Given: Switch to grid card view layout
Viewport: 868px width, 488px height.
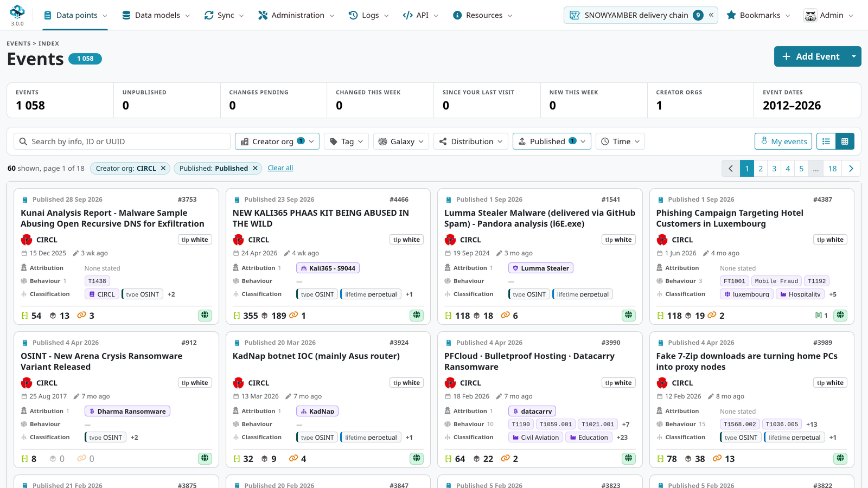Looking at the screenshot, I should 845,142.
